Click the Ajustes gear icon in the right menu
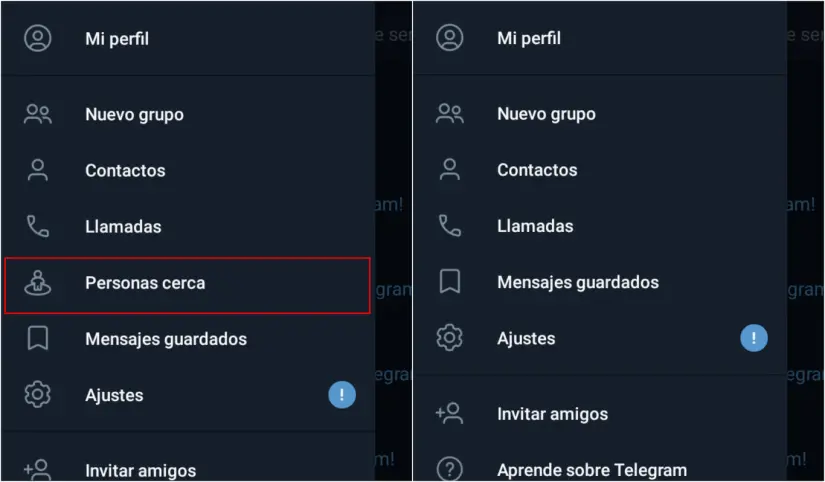Viewport: 825px width, 482px height. coord(450,338)
